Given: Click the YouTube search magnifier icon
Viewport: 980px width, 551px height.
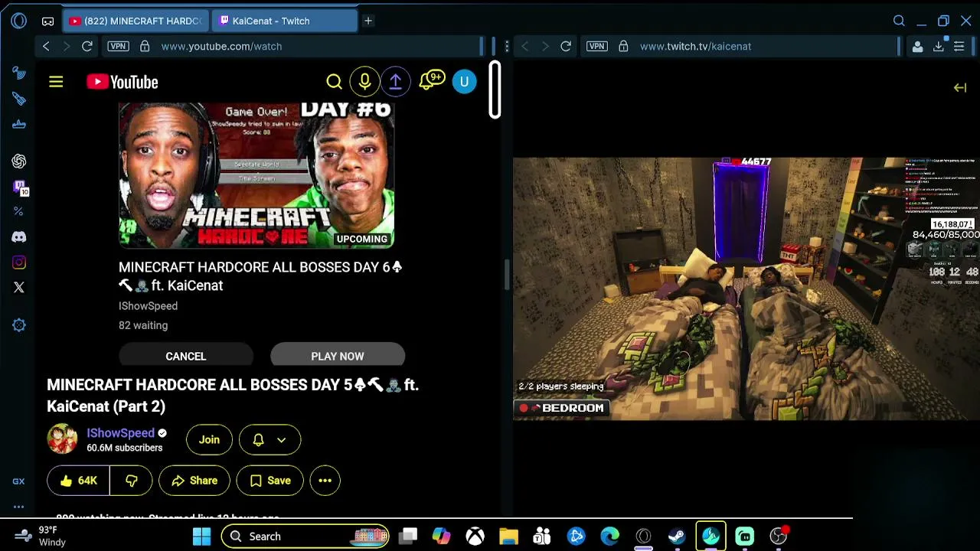Looking at the screenshot, I should click(334, 81).
